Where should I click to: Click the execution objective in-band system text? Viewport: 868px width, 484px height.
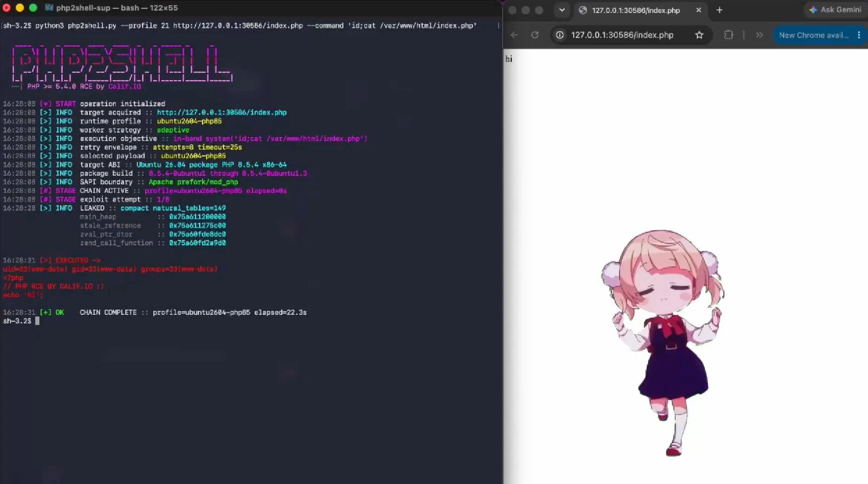[270, 139]
